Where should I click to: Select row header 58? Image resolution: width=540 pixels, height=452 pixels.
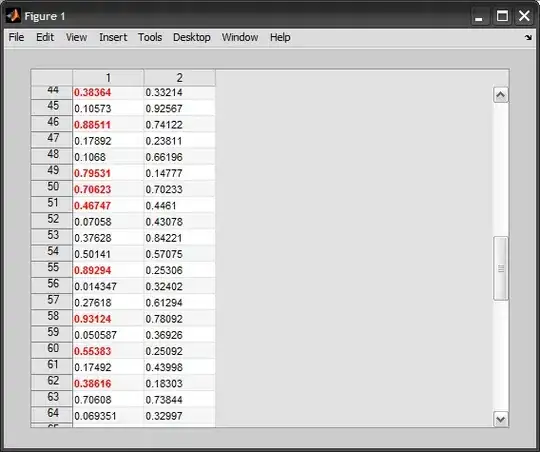pyautogui.click(x=52, y=317)
